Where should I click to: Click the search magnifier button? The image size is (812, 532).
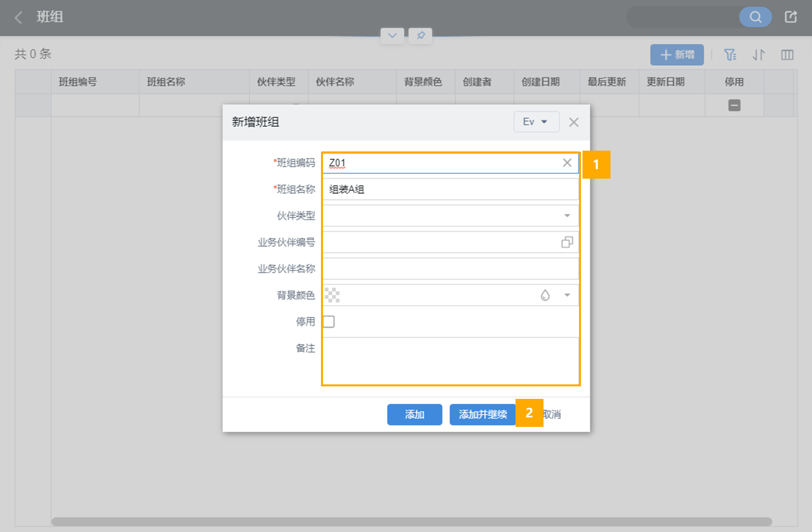pyautogui.click(x=755, y=17)
